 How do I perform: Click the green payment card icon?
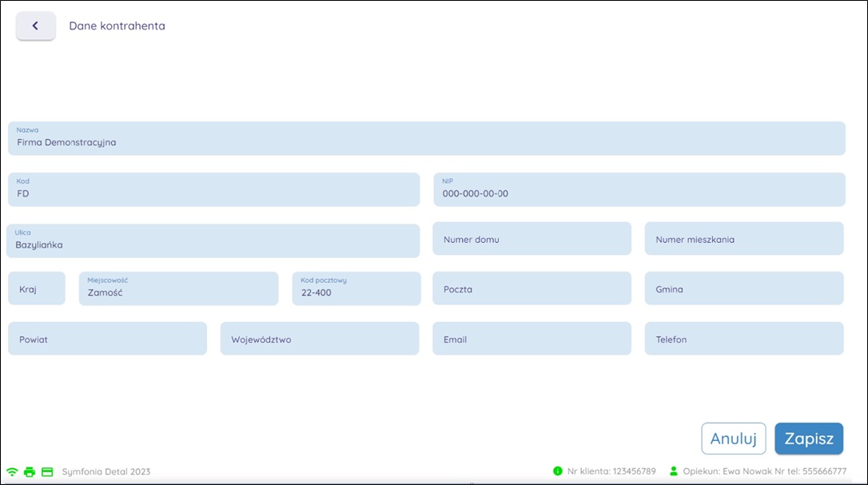point(47,471)
